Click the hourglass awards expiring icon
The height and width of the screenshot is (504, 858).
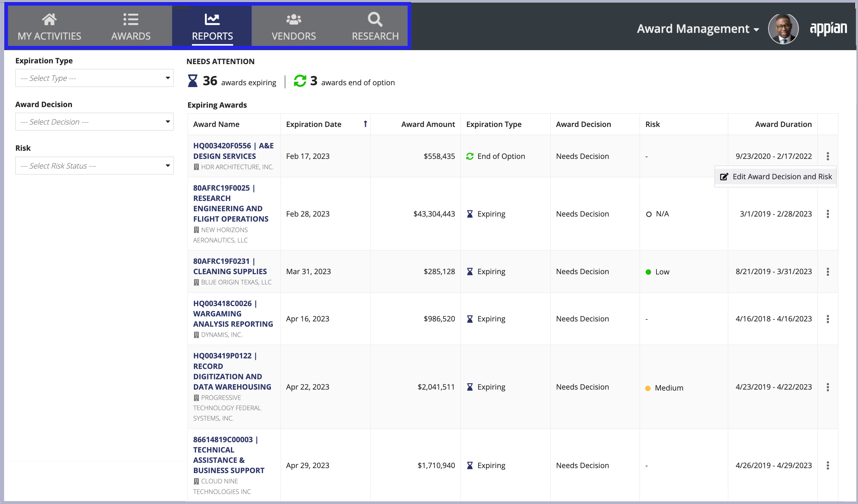pos(193,81)
